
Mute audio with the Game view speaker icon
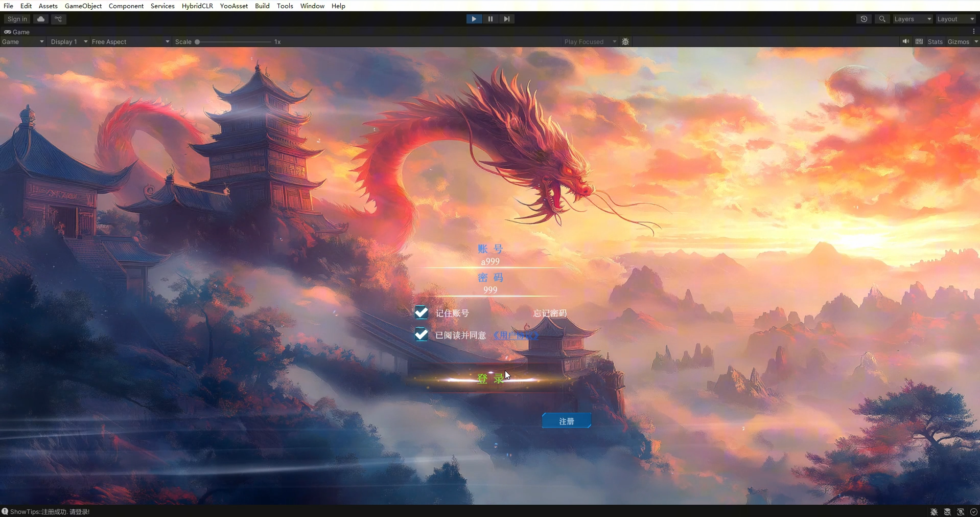905,41
